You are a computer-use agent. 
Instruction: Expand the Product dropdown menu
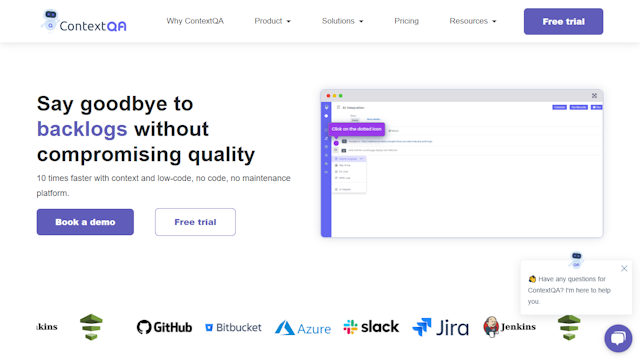click(272, 21)
